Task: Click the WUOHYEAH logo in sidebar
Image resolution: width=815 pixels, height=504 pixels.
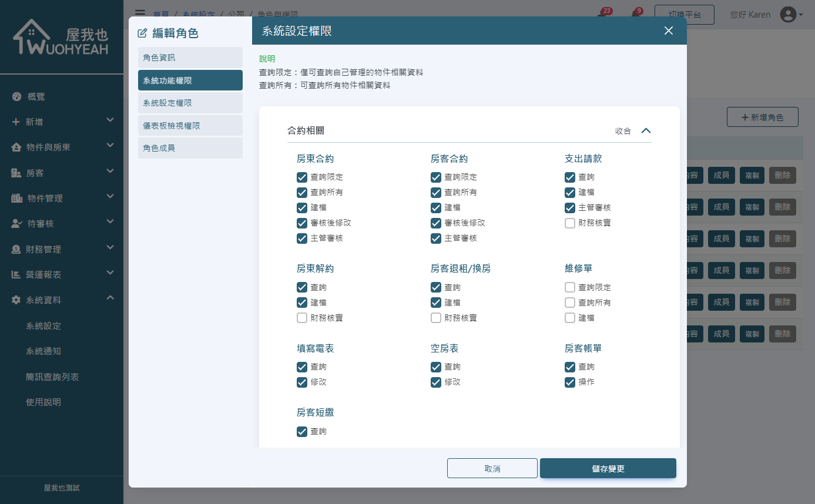Action: (62, 36)
